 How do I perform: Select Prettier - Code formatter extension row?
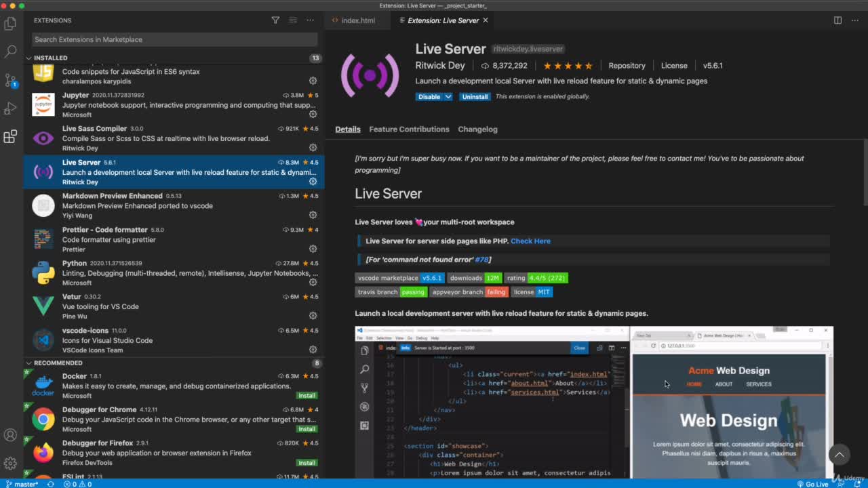pyautogui.click(x=174, y=239)
